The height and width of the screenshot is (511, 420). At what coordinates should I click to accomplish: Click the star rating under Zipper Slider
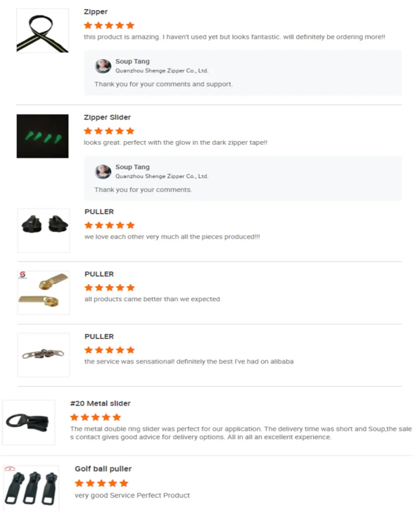pos(109,131)
